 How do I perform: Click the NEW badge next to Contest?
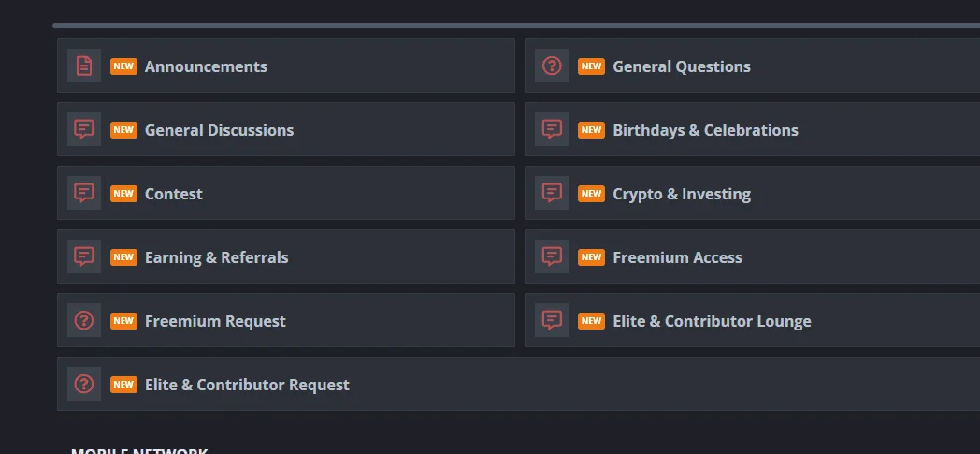click(123, 193)
